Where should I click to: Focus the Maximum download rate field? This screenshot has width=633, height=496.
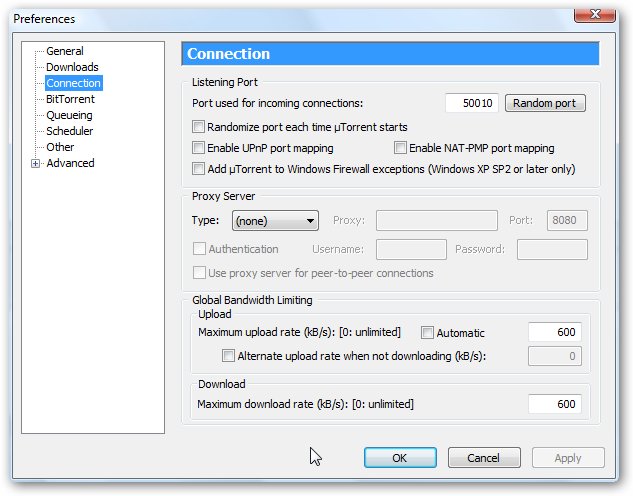[x=554, y=404]
